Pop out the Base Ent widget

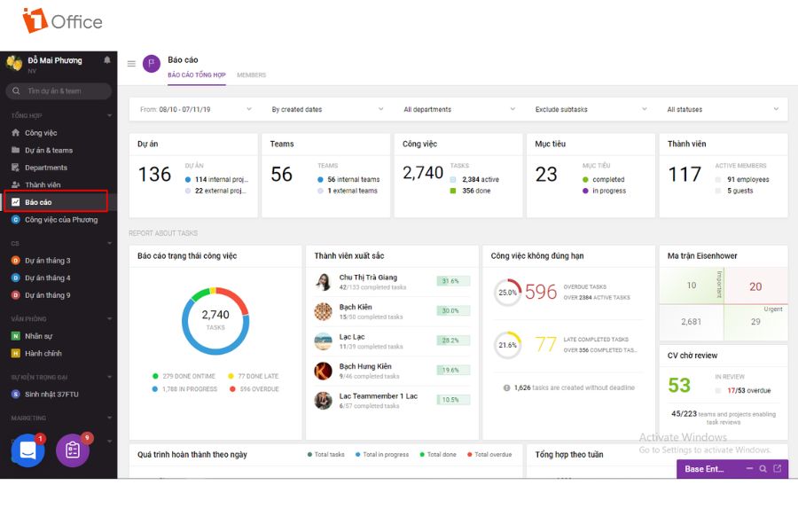(777, 468)
